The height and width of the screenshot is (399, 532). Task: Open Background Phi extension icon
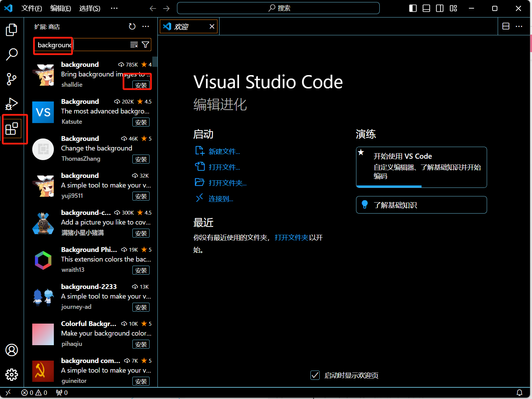43,260
